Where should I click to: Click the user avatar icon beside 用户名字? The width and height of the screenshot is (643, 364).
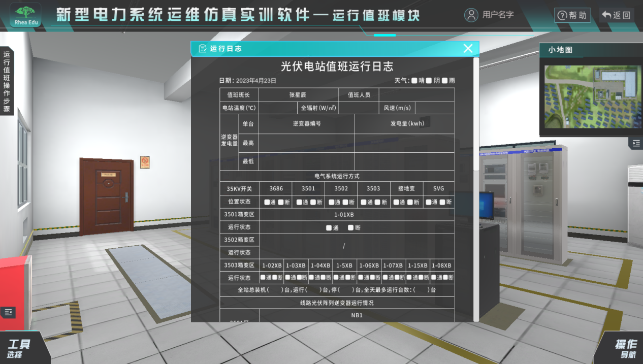(471, 15)
